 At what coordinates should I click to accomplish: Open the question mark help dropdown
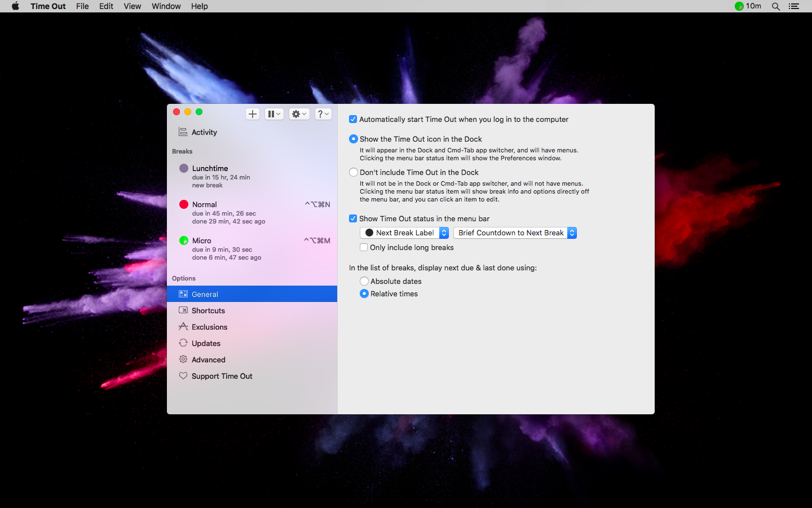point(323,114)
